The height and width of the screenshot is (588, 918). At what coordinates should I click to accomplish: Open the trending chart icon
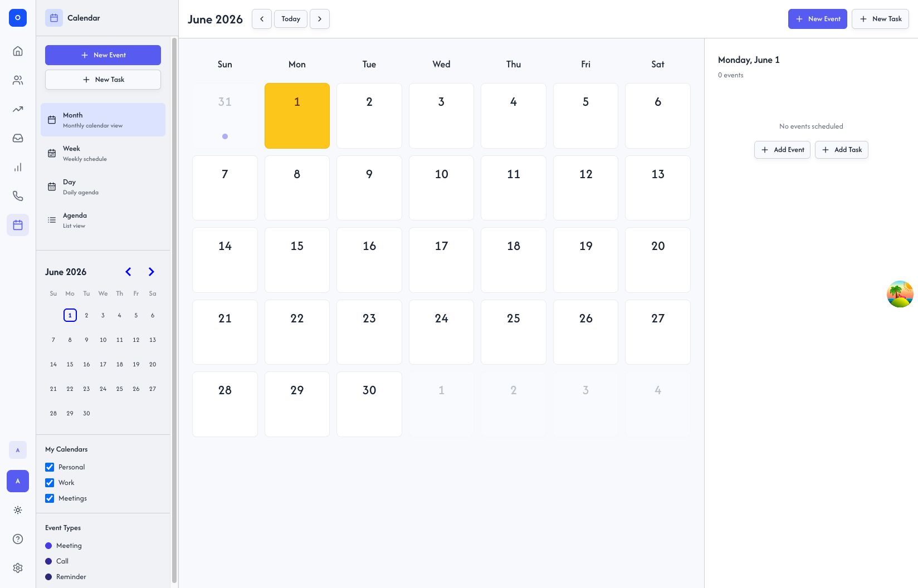click(x=18, y=109)
